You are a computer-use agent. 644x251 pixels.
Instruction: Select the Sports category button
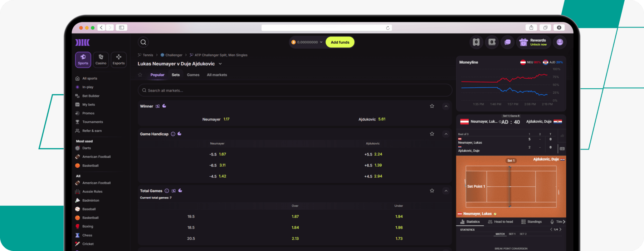point(83,60)
